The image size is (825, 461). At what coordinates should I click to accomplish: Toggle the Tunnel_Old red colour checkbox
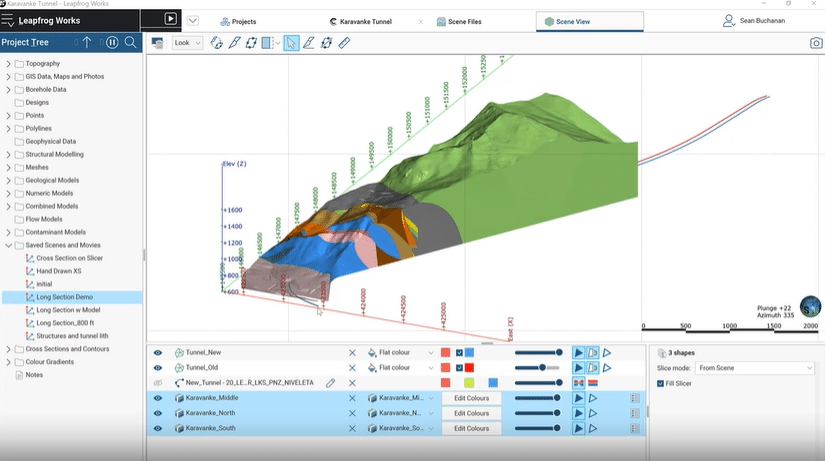pos(459,368)
